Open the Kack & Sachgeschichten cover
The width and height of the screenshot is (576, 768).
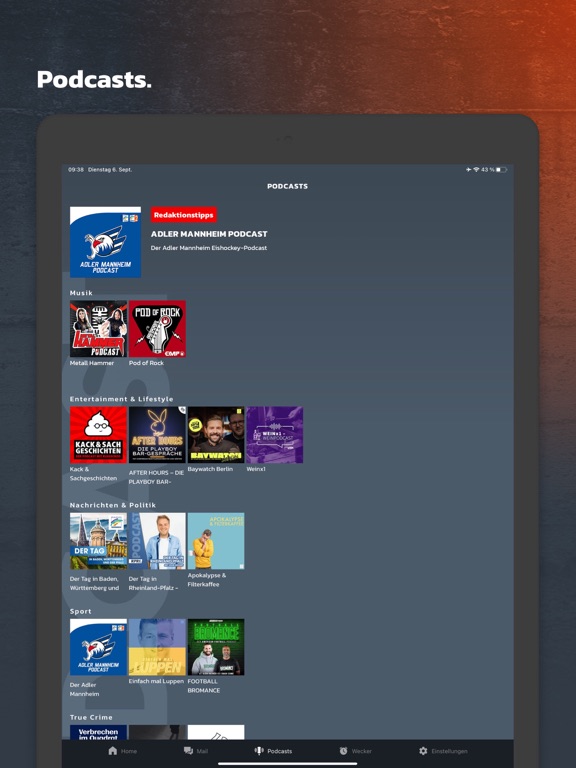[98, 435]
